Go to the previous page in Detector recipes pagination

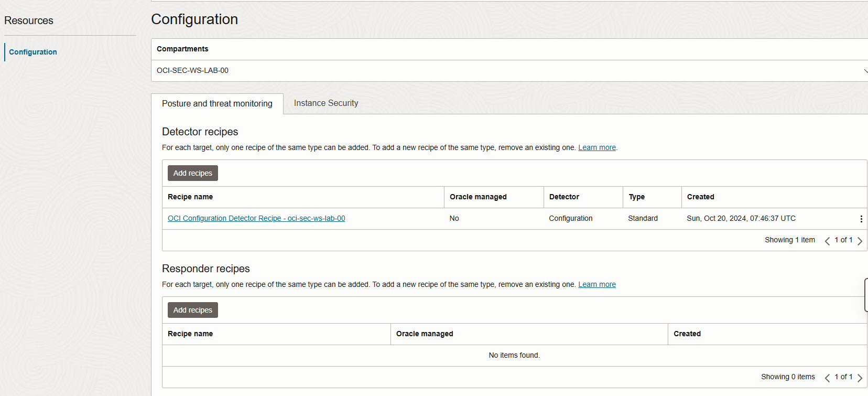pyautogui.click(x=827, y=241)
